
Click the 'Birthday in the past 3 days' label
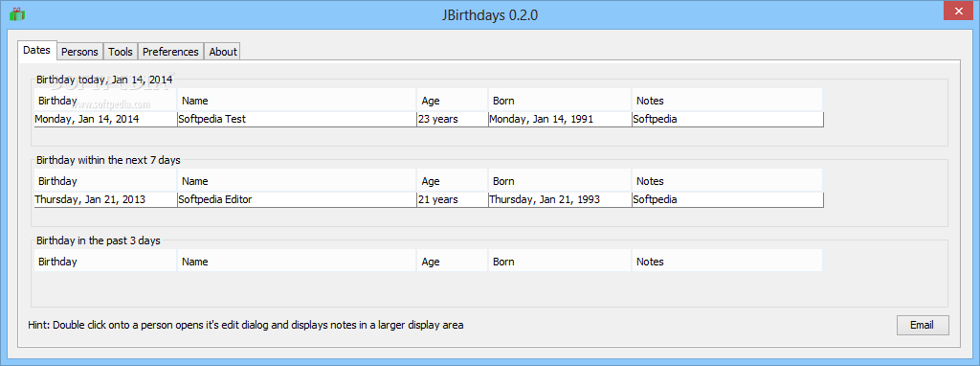(99, 240)
